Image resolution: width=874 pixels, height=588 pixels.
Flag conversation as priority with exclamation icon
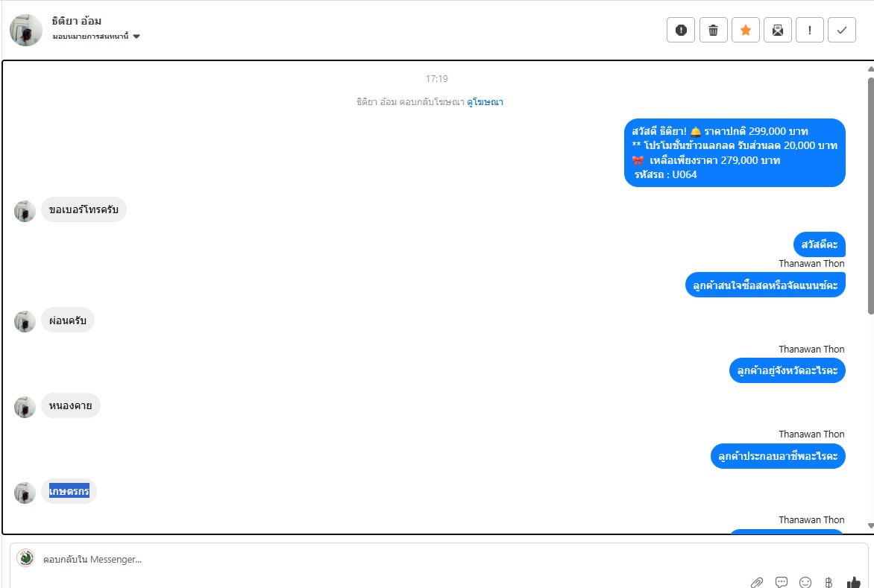coord(810,30)
